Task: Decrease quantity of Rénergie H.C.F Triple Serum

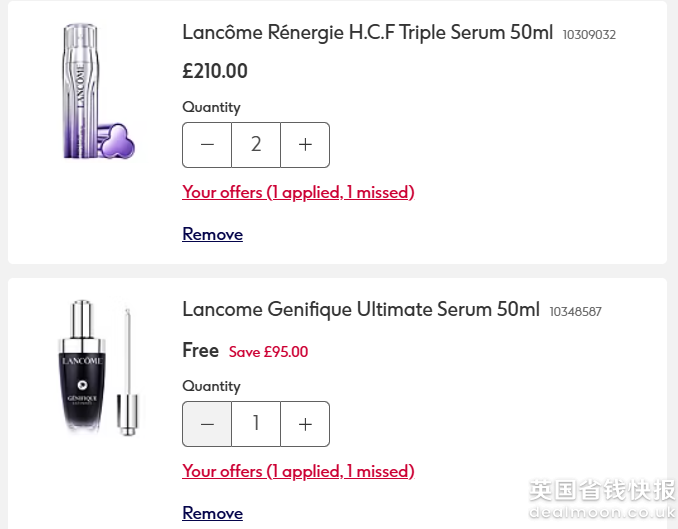Action: [207, 145]
